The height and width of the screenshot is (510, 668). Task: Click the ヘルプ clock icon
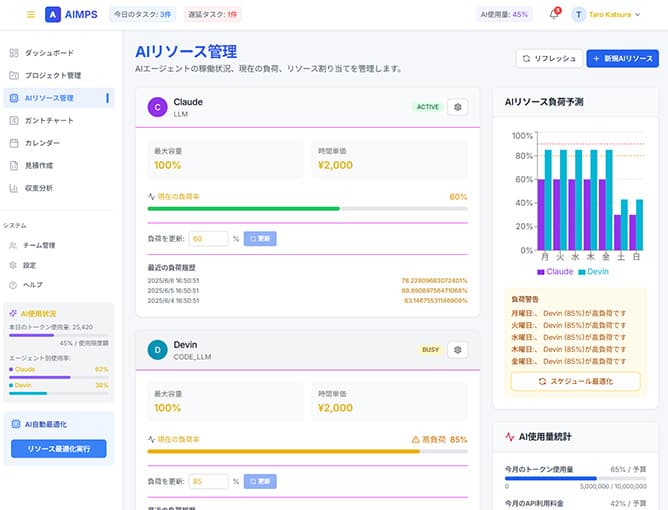pos(13,285)
